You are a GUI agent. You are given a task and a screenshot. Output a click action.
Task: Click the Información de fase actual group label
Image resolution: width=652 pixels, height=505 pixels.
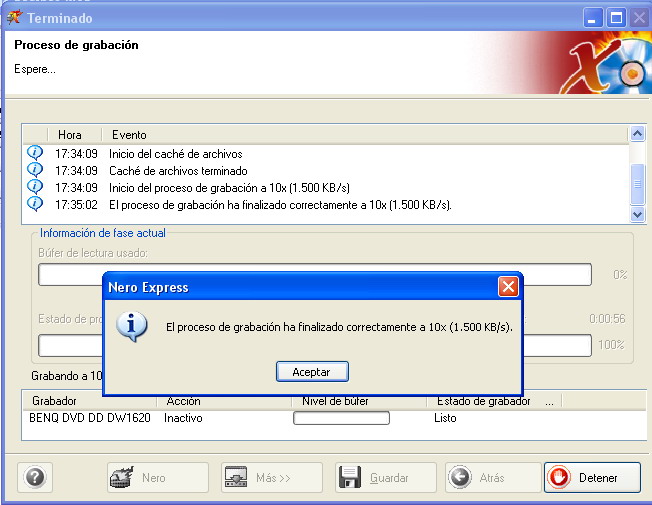(103, 233)
